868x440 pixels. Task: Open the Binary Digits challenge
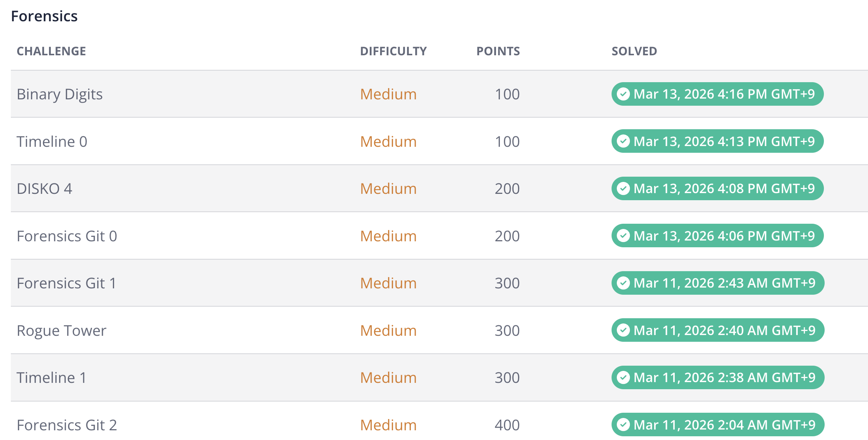pos(60,94)
